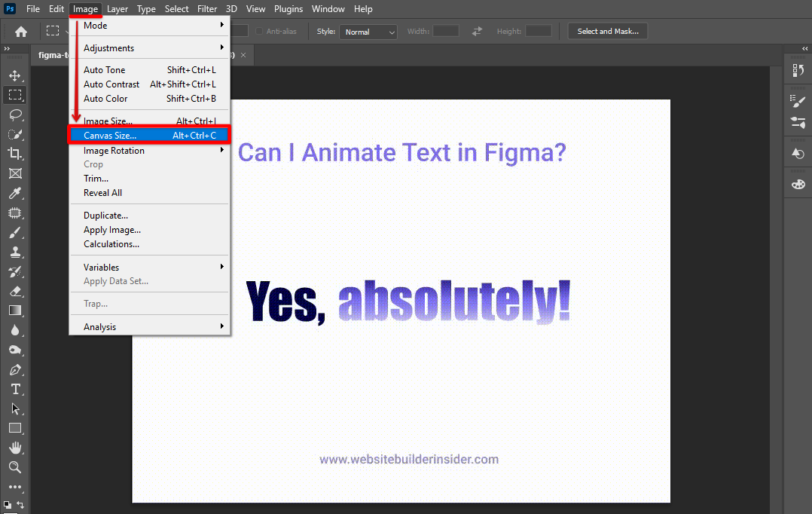Select the Brush tool
Image resolution: width=812 pixels, height=514 pixels.
tap(15, 233)
